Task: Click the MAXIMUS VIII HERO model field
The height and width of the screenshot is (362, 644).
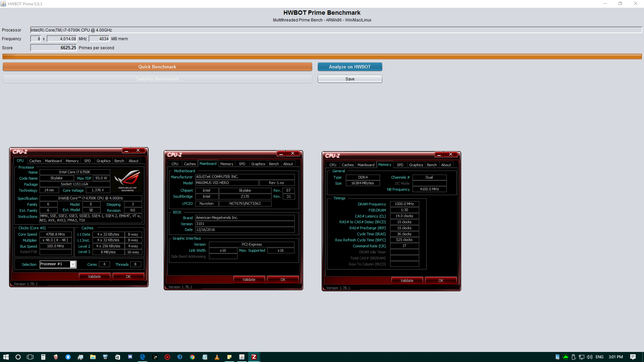Action: click(227, 183)
